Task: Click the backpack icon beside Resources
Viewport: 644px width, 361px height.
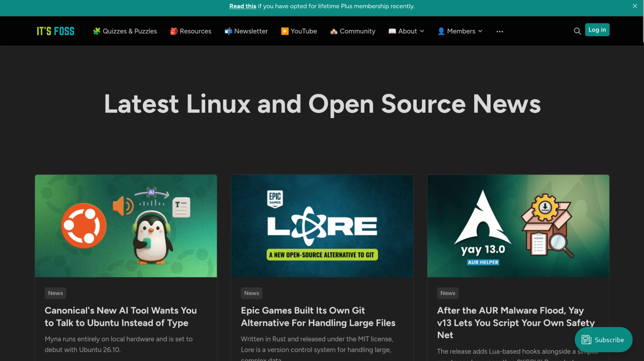Action: pyautogui.click(x=174, y=31)
